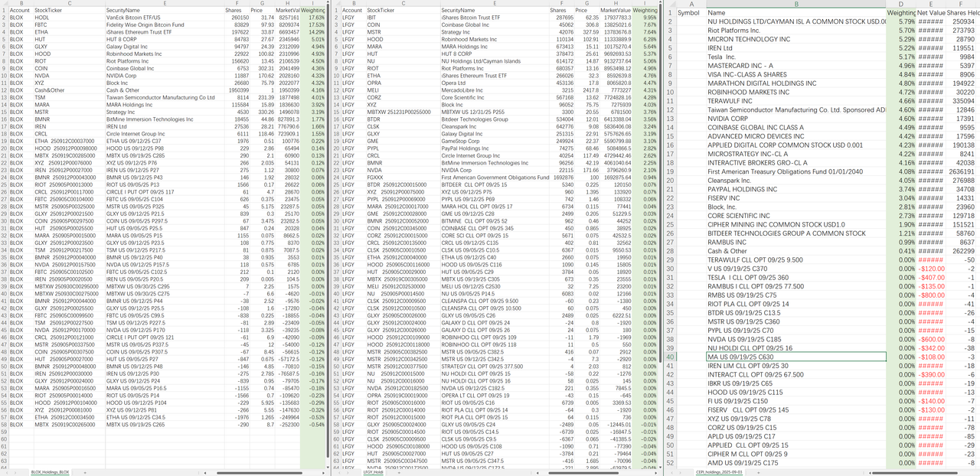Select column B header in CEPI window
Viewport: 980px width, 476px height.
(x=796, y=4)
